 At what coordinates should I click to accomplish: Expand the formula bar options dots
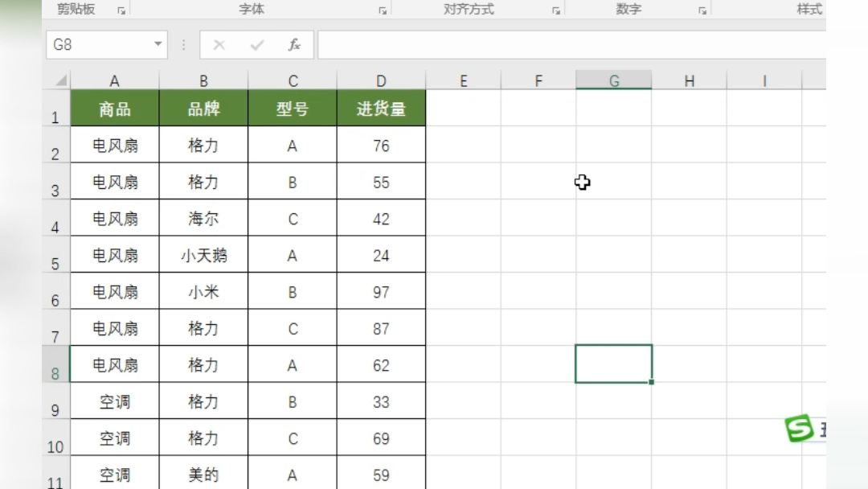click(185, 45)
